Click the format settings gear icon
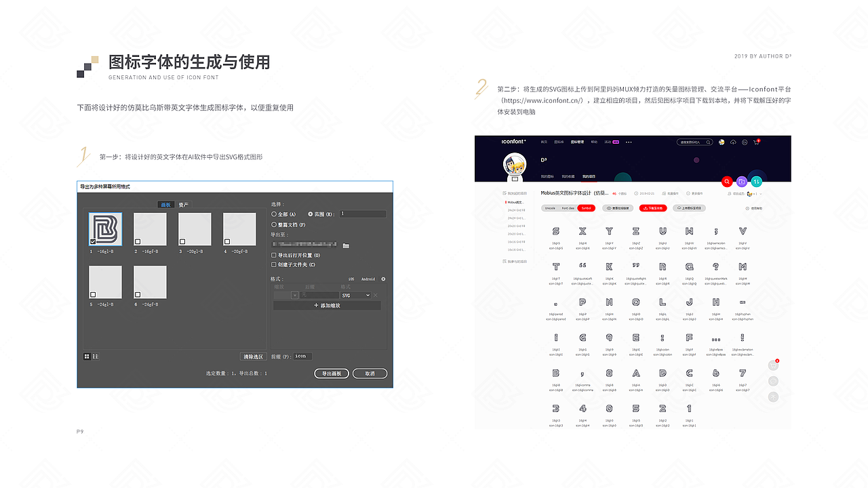Viewport: 868px width, 488px height. tap(383, 279)
